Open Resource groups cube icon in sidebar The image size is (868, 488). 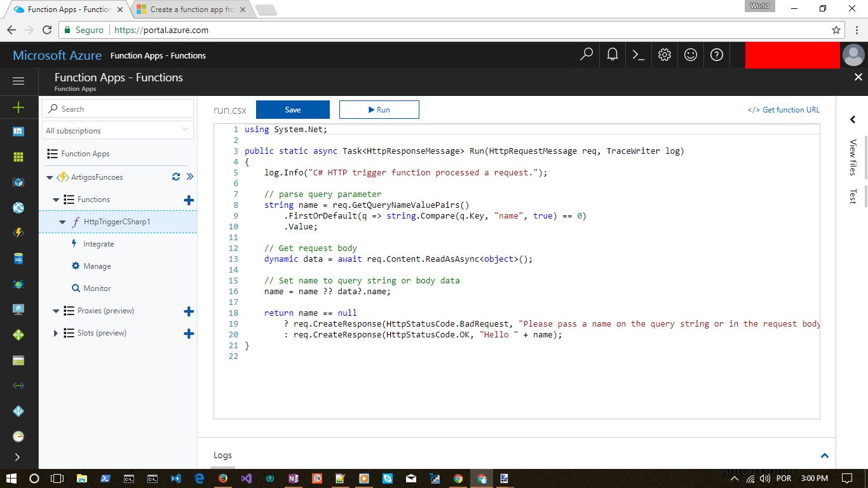pyautogui.click(x=18, y=182)
